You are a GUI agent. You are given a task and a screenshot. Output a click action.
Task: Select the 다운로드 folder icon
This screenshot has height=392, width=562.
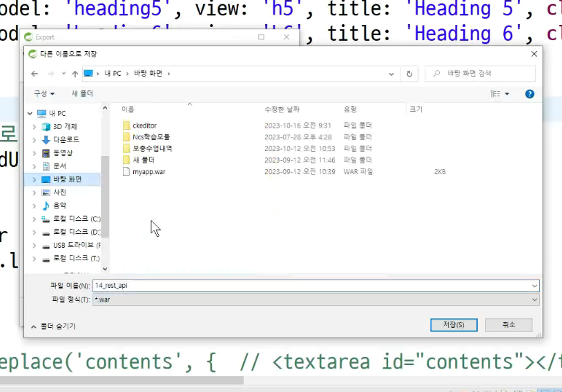pyautogui.click(x=46, y=139)
